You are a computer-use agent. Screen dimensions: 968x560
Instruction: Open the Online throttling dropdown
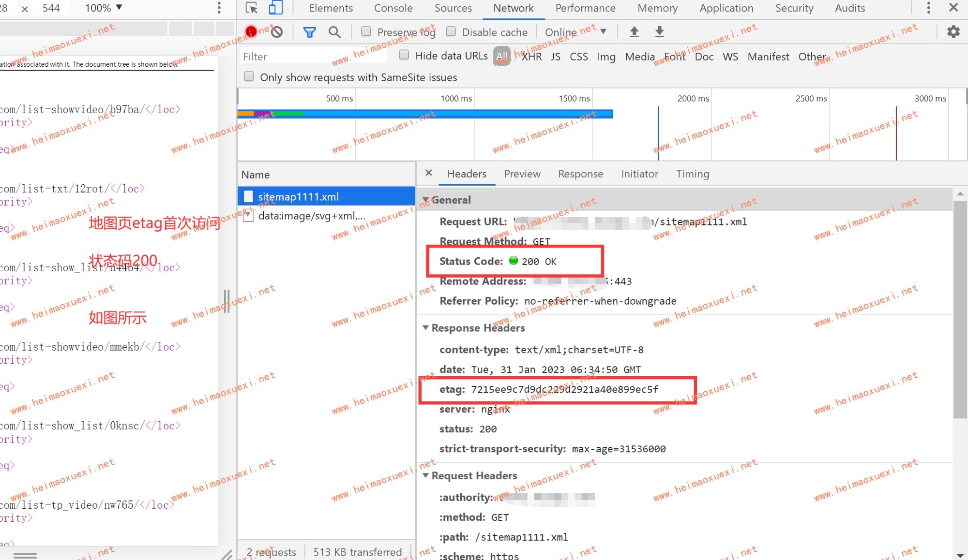(575, 32)
